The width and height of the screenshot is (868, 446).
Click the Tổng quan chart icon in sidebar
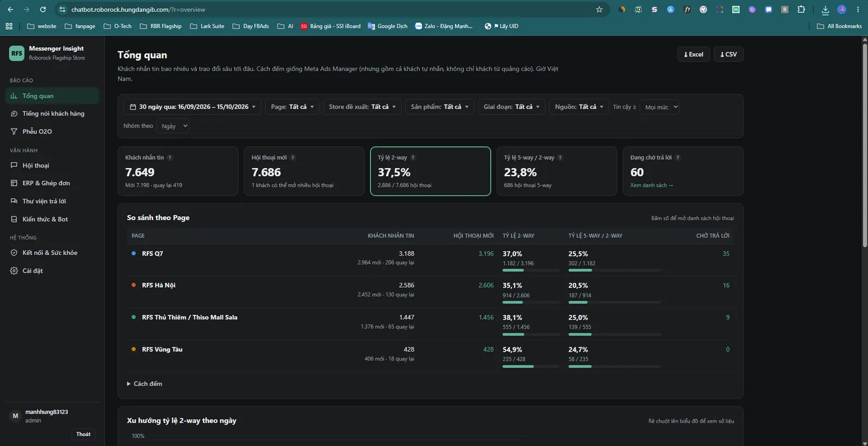[x=14, y=96]
